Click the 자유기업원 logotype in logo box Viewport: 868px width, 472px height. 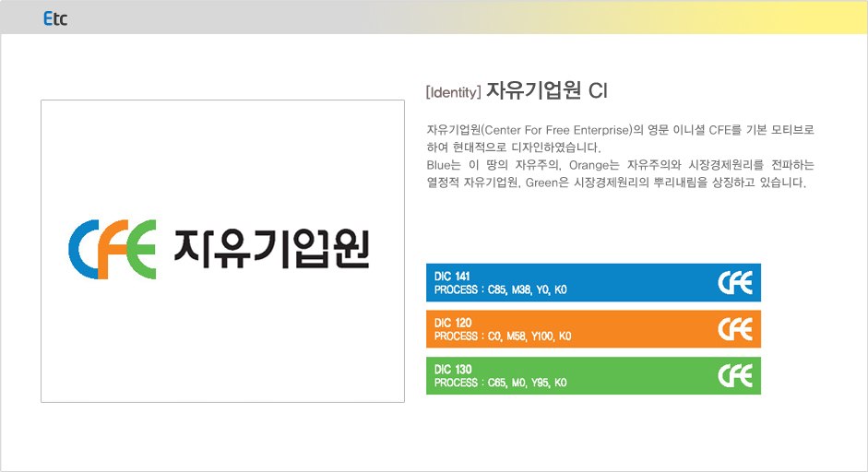point(271,250)
